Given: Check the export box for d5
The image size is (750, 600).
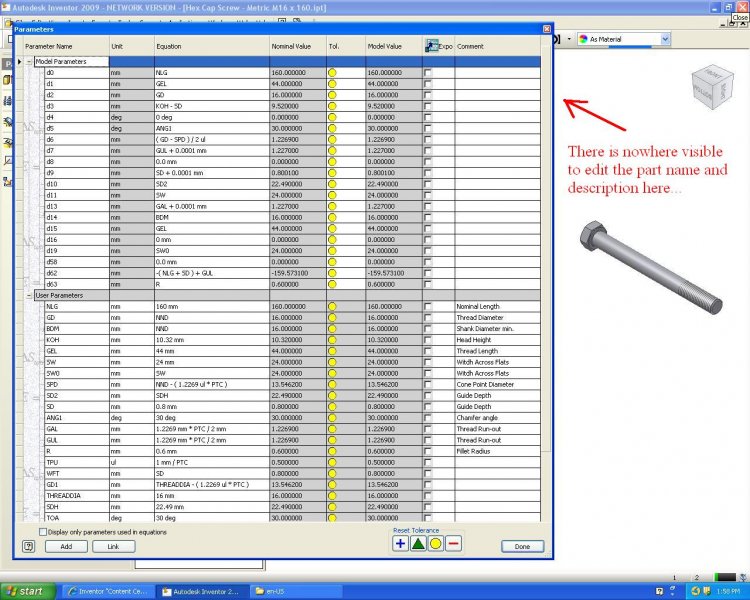Looking at the screenshot, I should point(428,128).
